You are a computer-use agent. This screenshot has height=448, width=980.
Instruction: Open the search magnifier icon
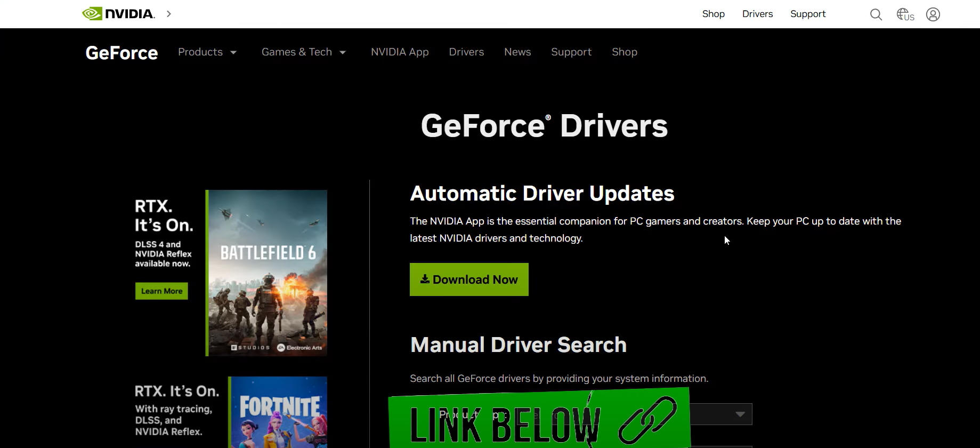(876, 14)
